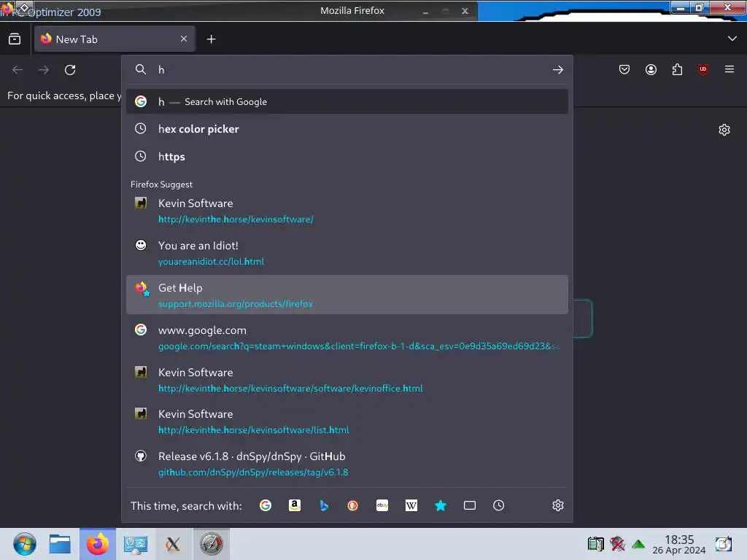Open the Save to Pocket button
747x560 pixels.
click(x=624, y=69)
